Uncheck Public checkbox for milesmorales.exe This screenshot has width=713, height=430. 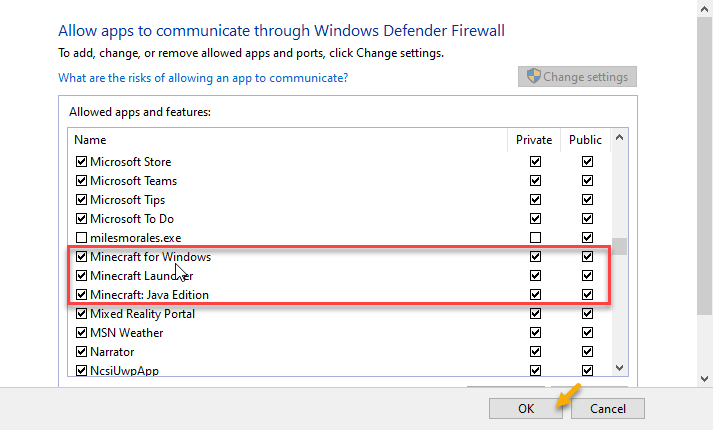point(587,238)
